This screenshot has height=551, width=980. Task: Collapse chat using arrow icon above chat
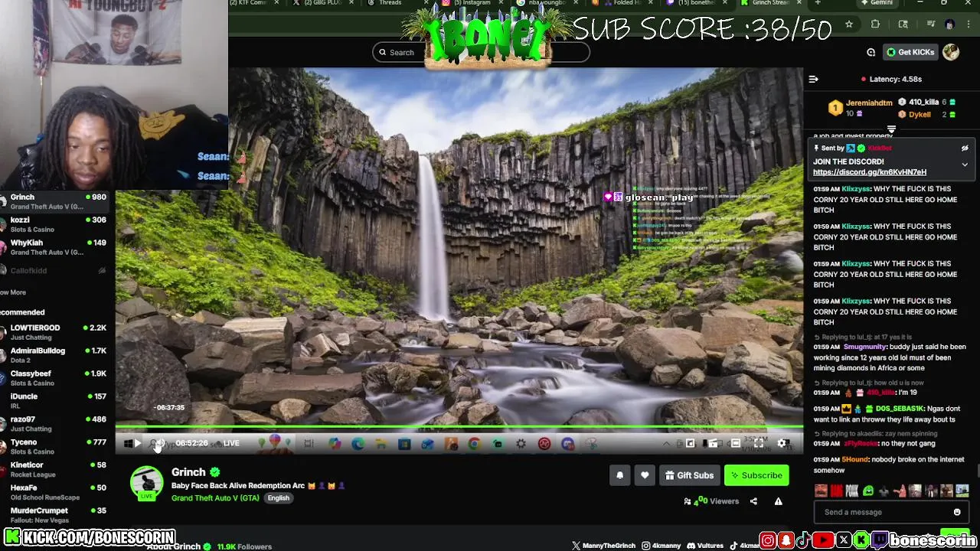click(x=814, y=79)
